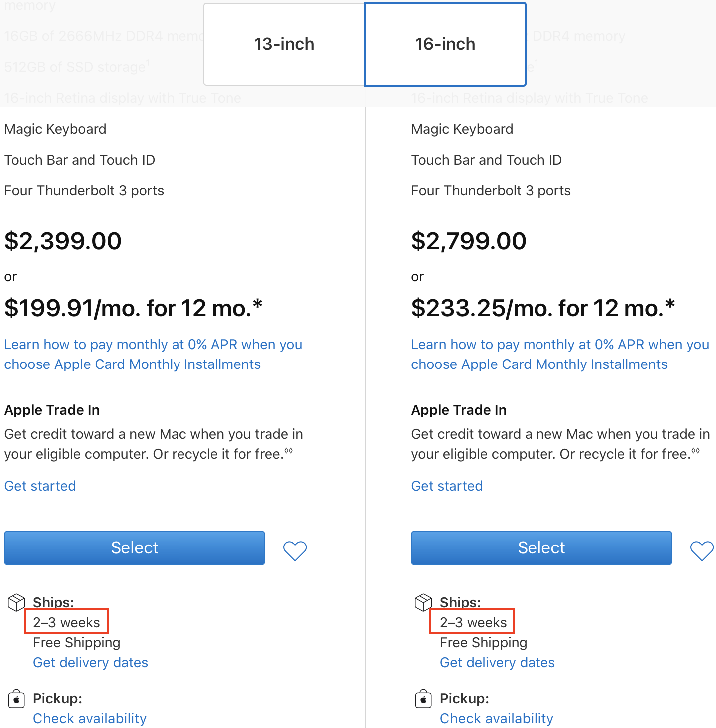The image size is (716, 728).
Task: Click the 2–3 weeks shipping estimate on right
Action: [x=473, y=622]
